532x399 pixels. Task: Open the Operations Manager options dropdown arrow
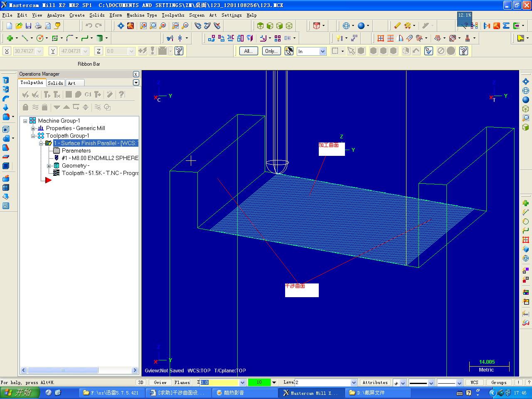click(x=136, y=83)
